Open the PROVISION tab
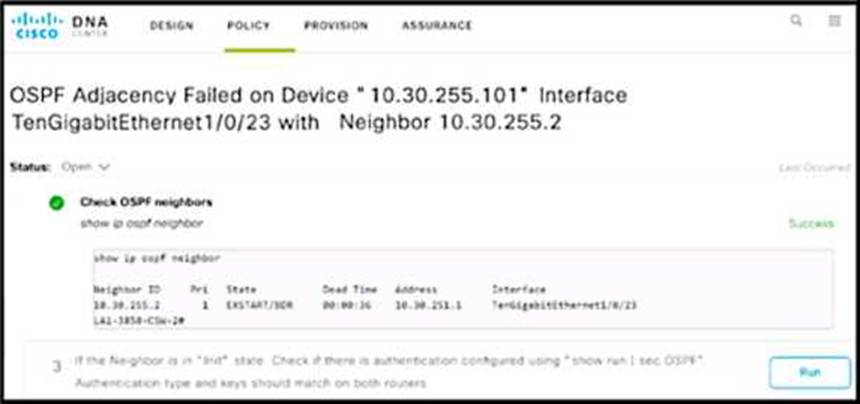This screenshot has width=860, height=404. coord(336,26)
